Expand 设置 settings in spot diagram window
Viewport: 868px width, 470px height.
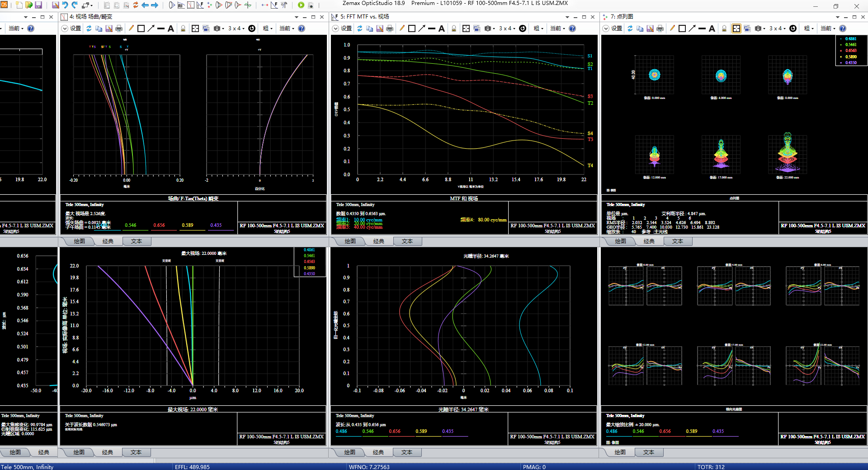[613, 28]
